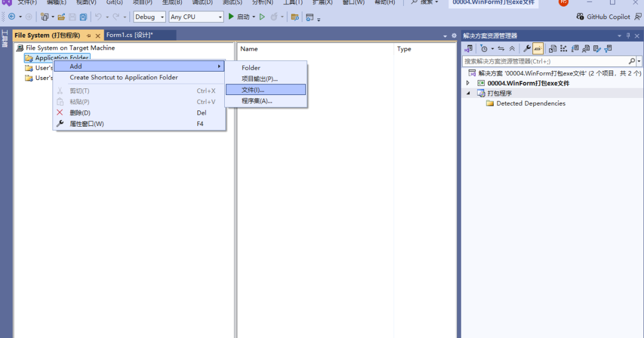Start without debugging using the hollow play icon
The height and width of the screenshot is (338, 644).
pos(262,17)
